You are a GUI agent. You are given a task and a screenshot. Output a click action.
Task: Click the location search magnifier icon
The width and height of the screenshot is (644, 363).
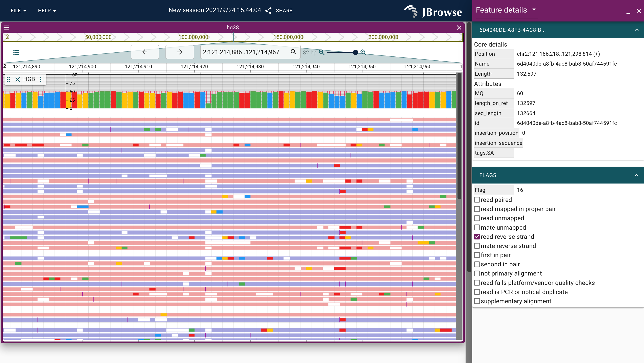click(294, 52)
